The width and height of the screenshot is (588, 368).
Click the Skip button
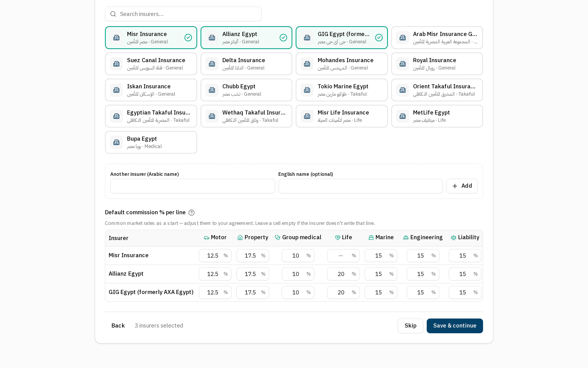(x=410, y=326)
